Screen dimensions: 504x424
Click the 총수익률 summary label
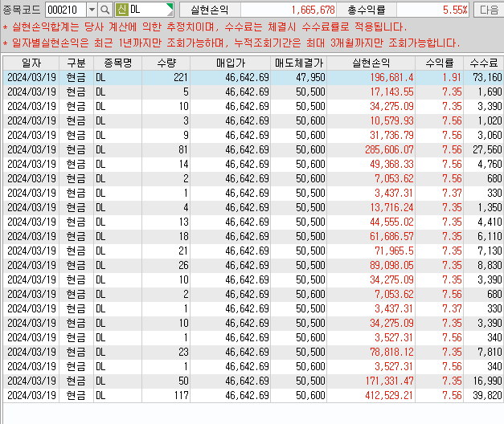click(366, 10)
